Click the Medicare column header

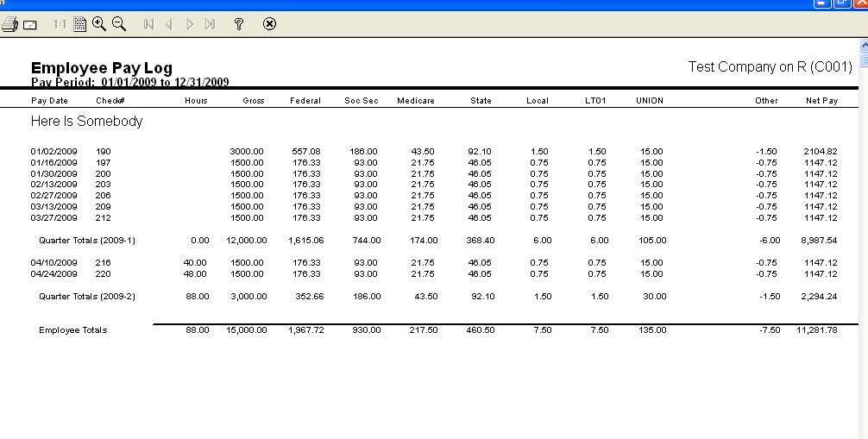click(416, 101)
